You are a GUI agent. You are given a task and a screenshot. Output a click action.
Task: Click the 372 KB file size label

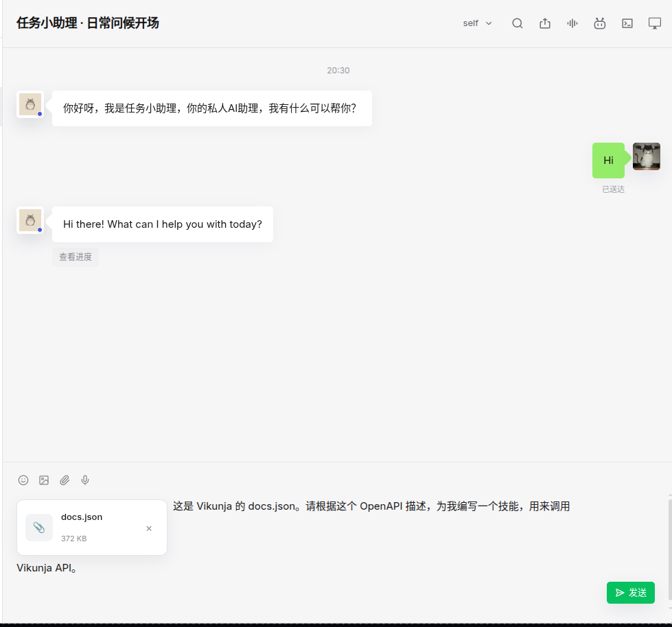point(73,539)
